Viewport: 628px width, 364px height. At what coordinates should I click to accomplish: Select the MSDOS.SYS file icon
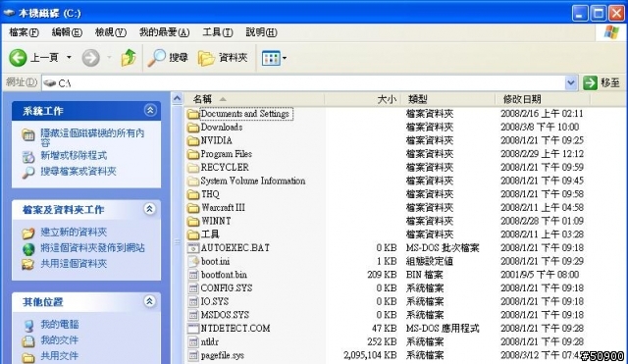point(193,315)
